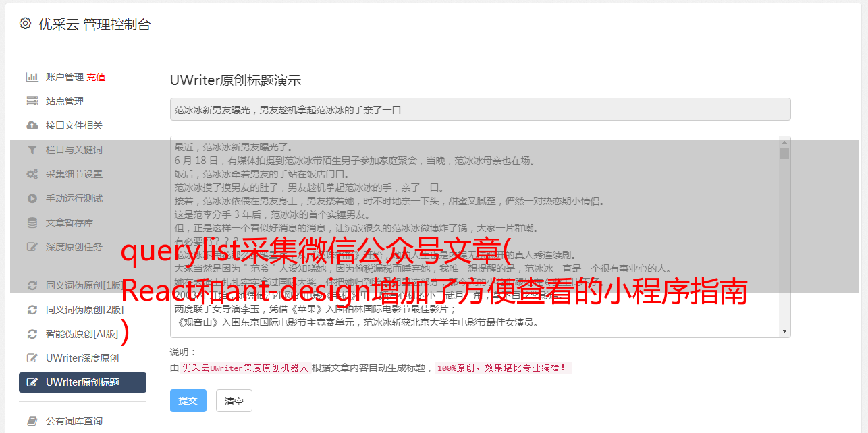Image resolution: width=868 pixels, height=433 pixels.
Task: Go to 接口文件相关 section
Action: (x=74, y=125)
